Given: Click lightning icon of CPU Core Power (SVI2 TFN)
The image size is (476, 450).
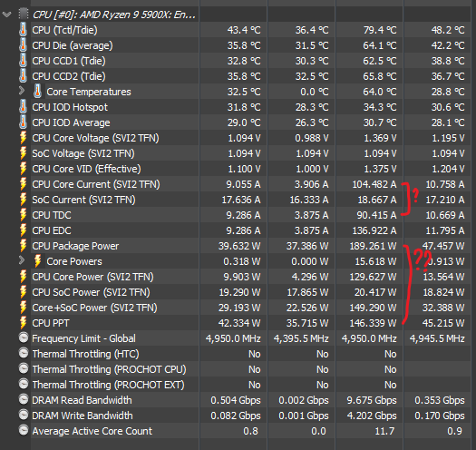Looking at the screenshot, I should (23, 277).
